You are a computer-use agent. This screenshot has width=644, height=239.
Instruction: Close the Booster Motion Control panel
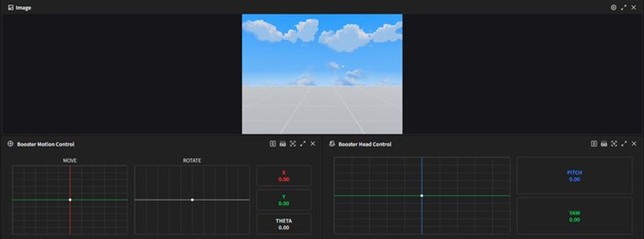point(313,144)
